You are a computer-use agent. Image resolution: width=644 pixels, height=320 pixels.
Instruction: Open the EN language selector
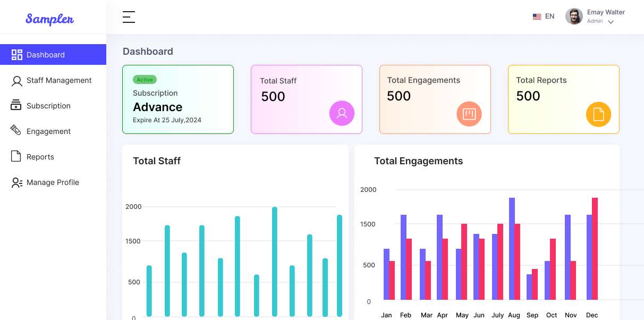tap(549, 16)
